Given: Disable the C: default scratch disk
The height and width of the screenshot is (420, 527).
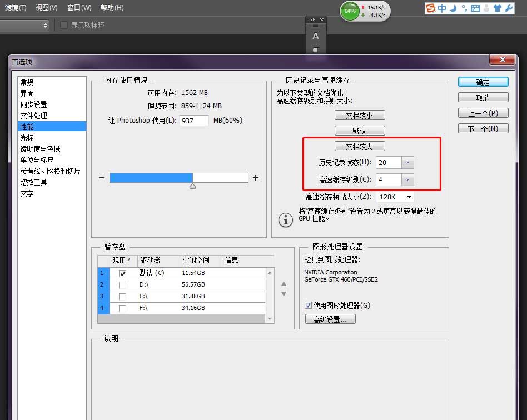Looking at the screenshot, I should tap(123, 273).
